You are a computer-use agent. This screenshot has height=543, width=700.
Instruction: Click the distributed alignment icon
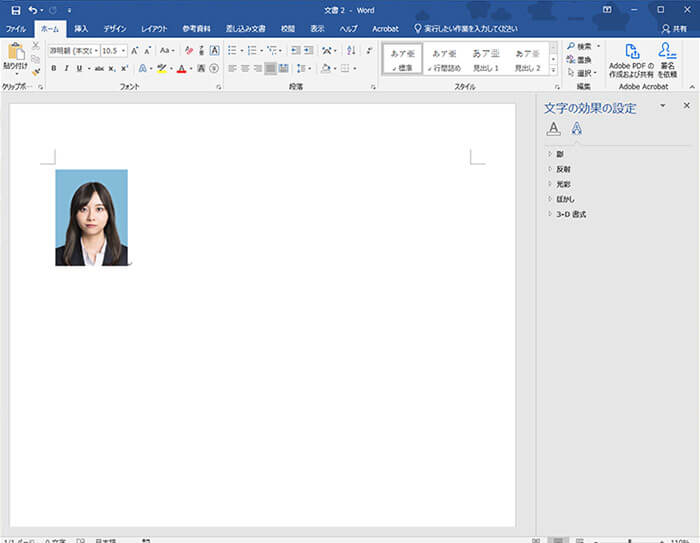[x=283, y=68]
